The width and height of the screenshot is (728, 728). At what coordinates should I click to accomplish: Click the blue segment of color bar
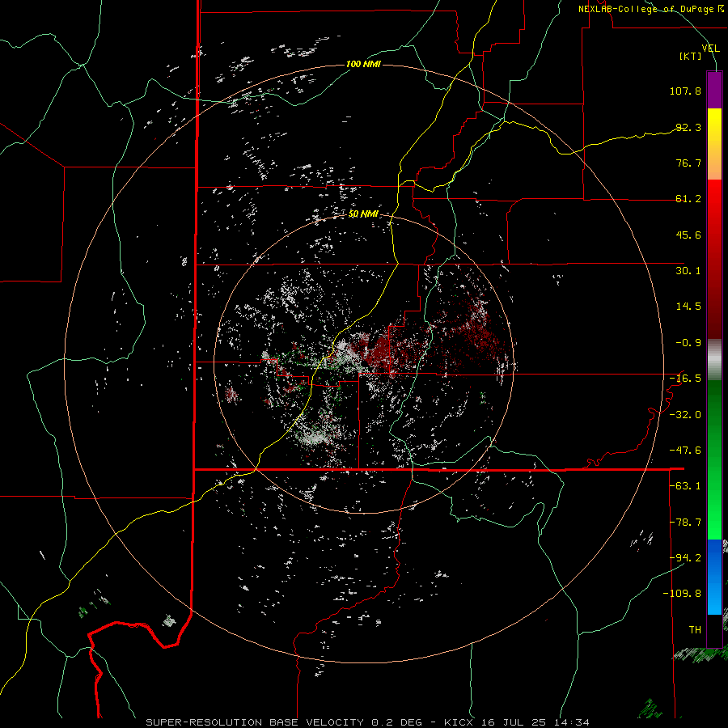(x=714, y=577)
